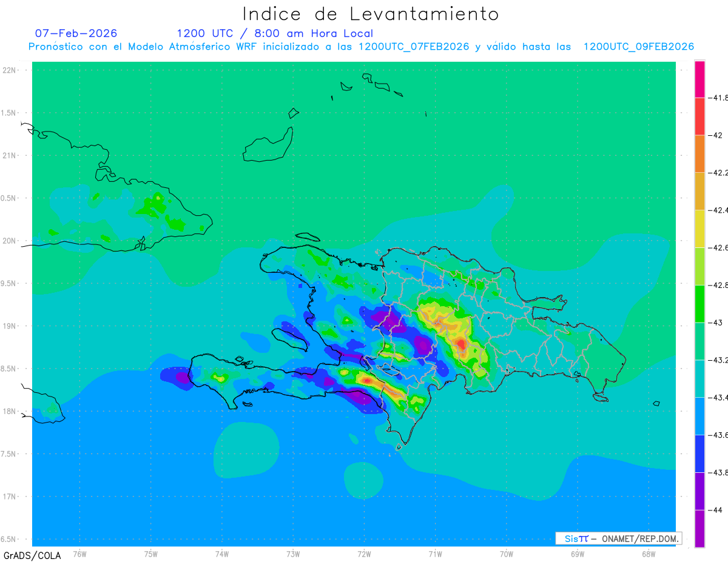This screenshot has height=562, width=728.
Task: Click the "GrADS/COLA" label
Action: [x=31, y=555]
